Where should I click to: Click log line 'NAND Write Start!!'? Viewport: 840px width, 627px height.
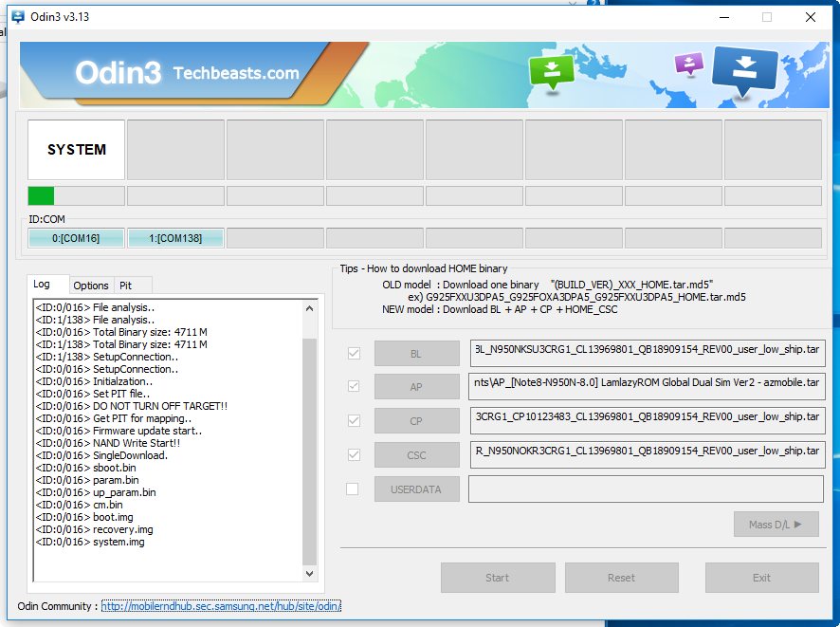(x=108, y=443)
